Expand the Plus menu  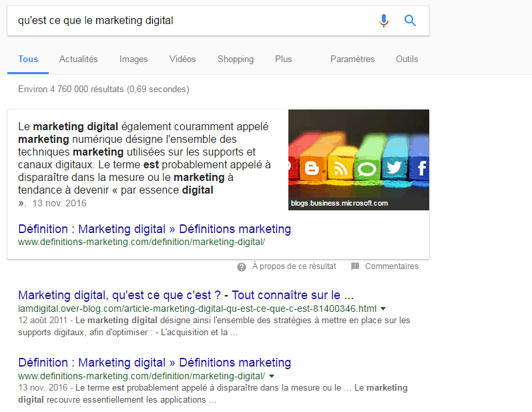283,59
